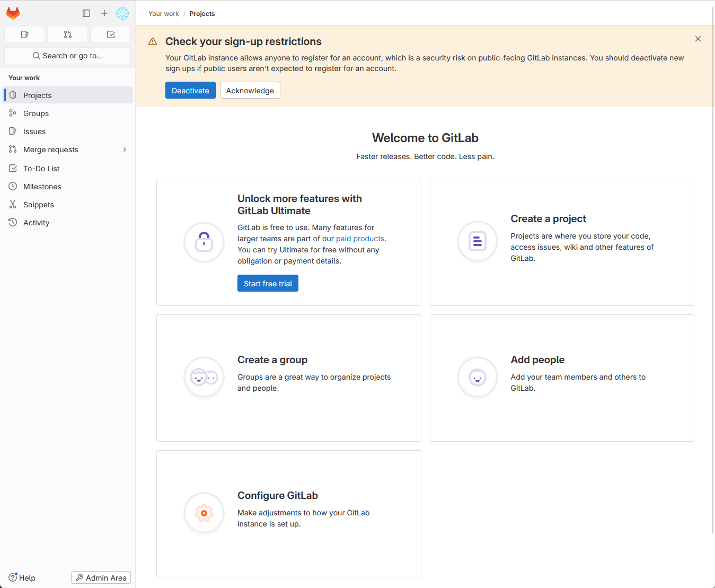Viewport: 715px width, 588px height.
Task: Click the Create a project card icon
Action: [478, 242]
